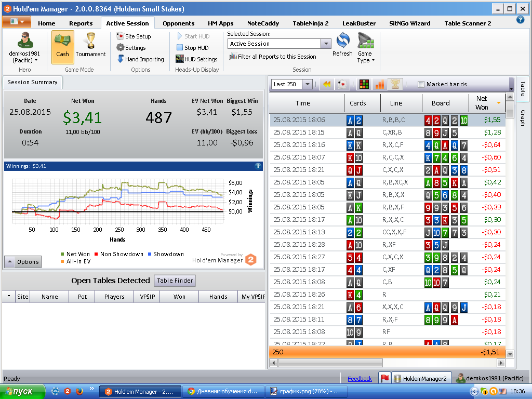The image size is (532, 399).
Task: Open HUD Settings
Action: 196,59
